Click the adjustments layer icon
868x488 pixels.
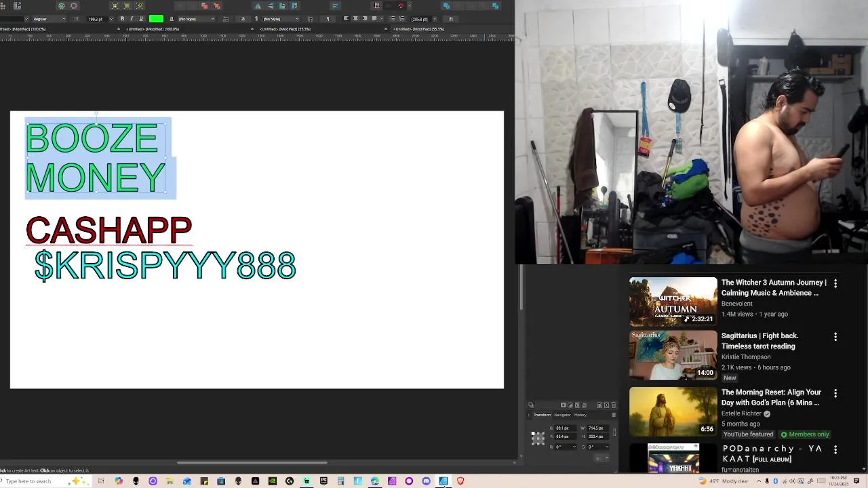point(570,405)
